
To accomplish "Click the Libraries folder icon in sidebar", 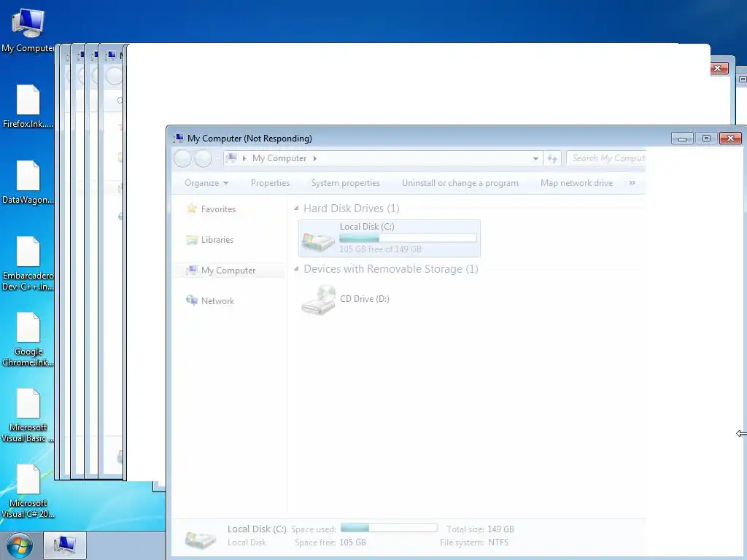I will [192, 239].
